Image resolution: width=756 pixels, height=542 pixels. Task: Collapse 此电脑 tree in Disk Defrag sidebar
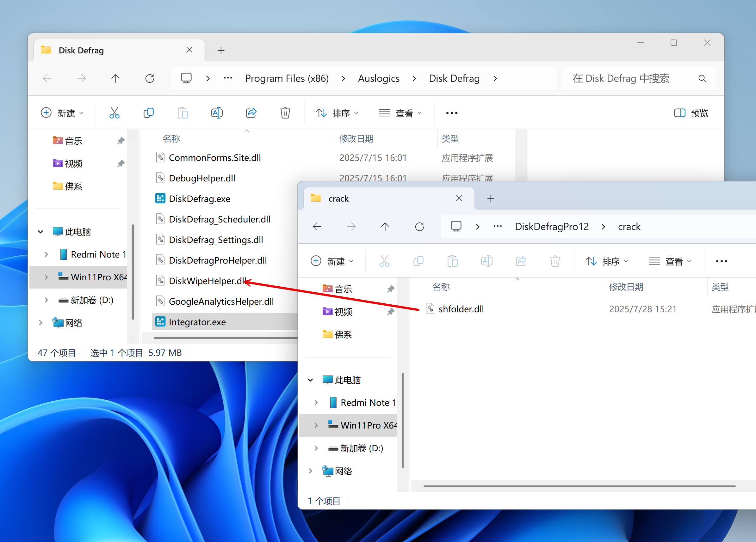[41, 232]
